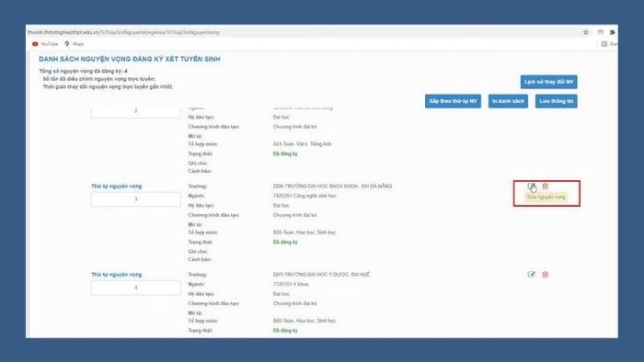Viewport: 644px width, 362px height.
Task: Click the text 7420201-Công nghệ sinh học
Action: 305,196
